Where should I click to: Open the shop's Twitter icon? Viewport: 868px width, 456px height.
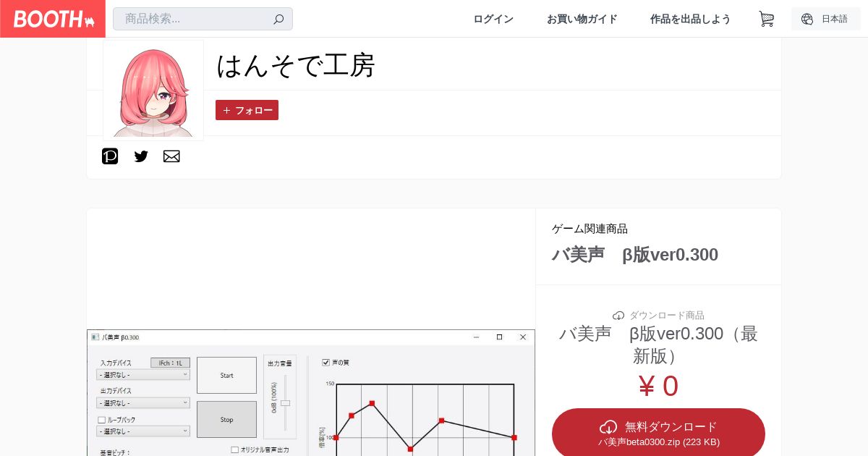click(x=141, y=156)
